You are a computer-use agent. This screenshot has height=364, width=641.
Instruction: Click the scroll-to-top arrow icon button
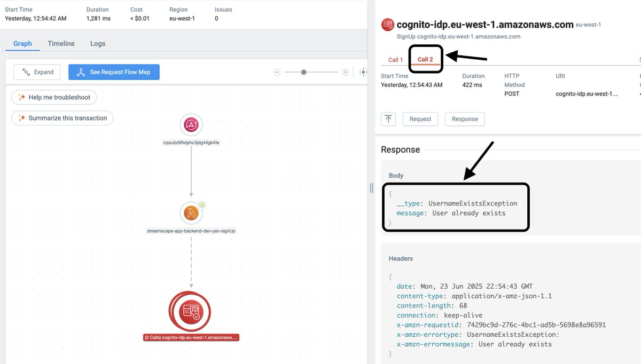coord(388,119)
